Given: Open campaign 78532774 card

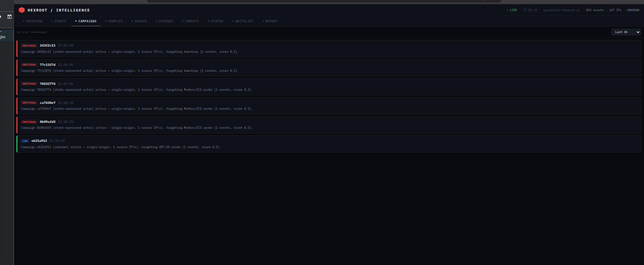Looking at the screenshot, I should point(329,87).
